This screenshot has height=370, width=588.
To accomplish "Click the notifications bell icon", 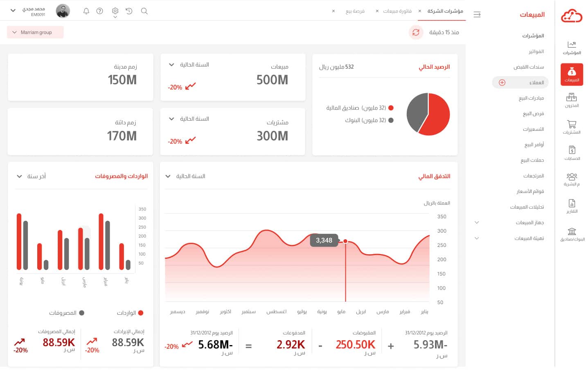I will [x=86, y=11].
